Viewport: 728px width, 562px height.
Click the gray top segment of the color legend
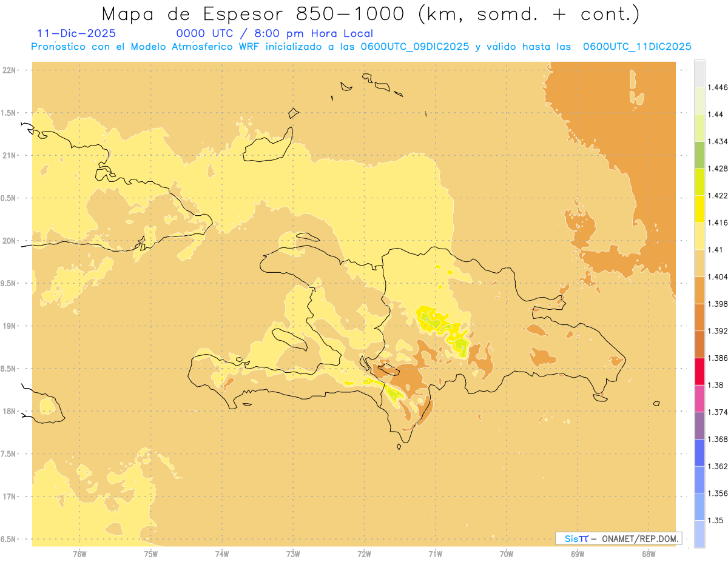(699, 73)
